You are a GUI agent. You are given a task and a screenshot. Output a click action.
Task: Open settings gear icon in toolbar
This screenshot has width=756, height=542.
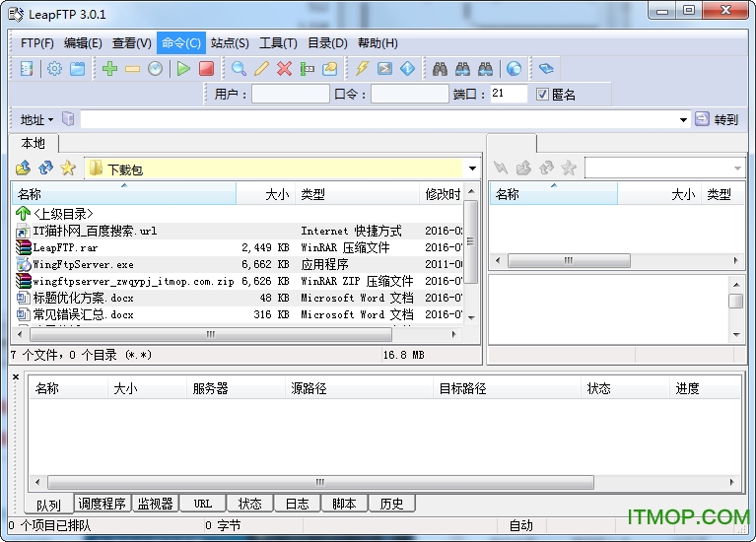point(54,68)
